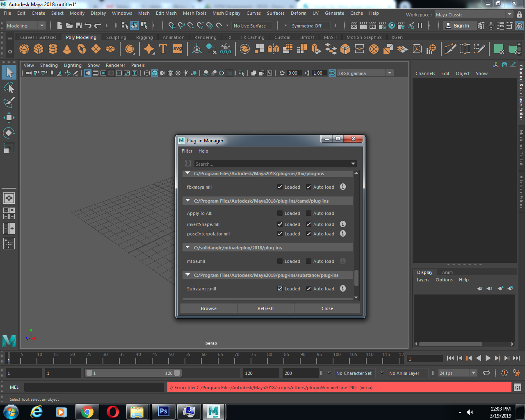
Task: Click the save scene disk icon
Action: 79,25
